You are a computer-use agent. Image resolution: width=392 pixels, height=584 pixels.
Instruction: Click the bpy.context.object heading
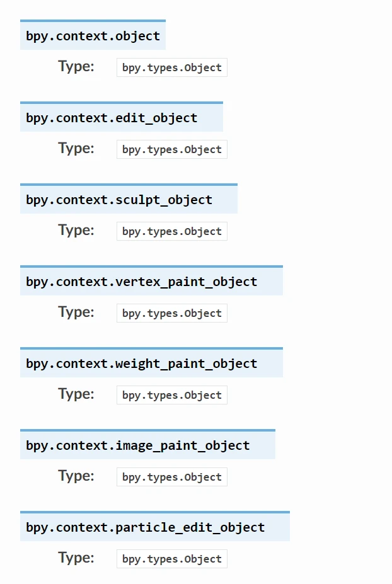[x=93, y=36]
